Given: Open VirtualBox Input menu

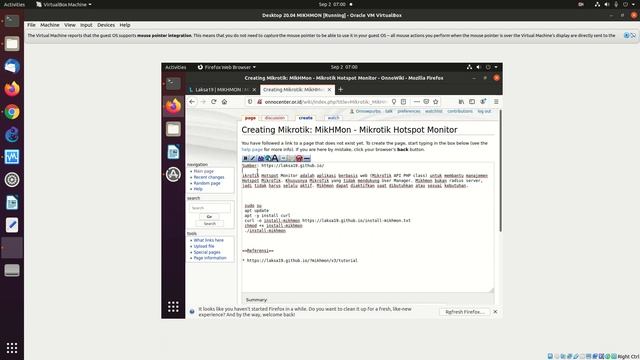Looking at the screenshot, I should coord(86,25).
